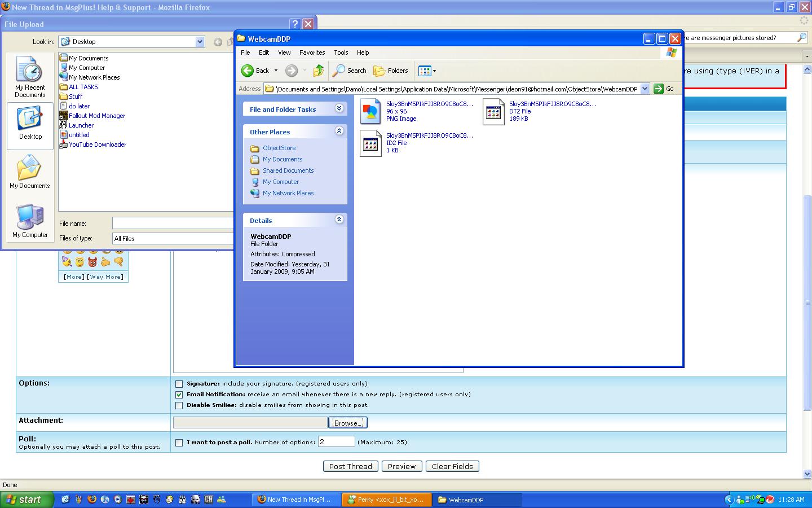Check the 'I want to post a poll' box

[179, 443]
